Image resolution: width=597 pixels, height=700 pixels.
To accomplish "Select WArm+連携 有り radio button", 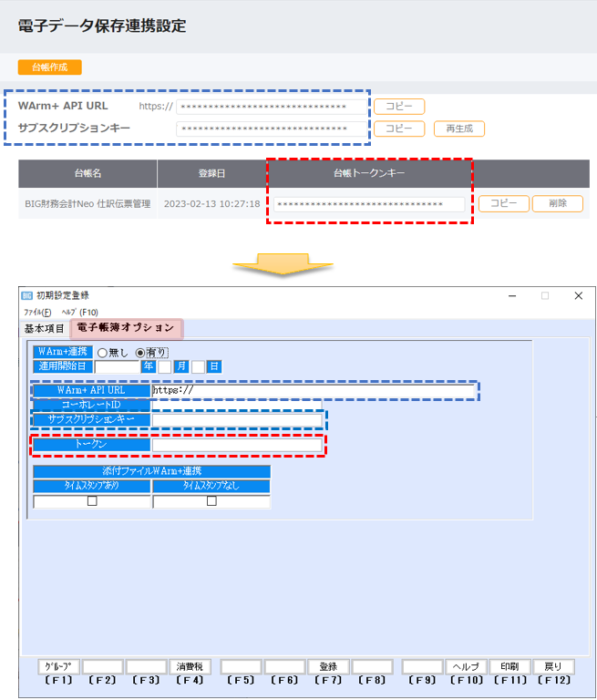I will point(140,353).
